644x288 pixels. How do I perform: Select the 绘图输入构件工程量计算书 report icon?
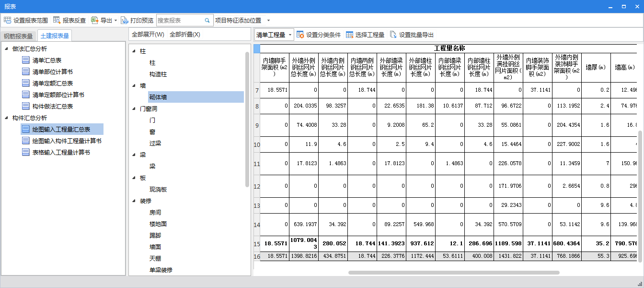[26, 141]
